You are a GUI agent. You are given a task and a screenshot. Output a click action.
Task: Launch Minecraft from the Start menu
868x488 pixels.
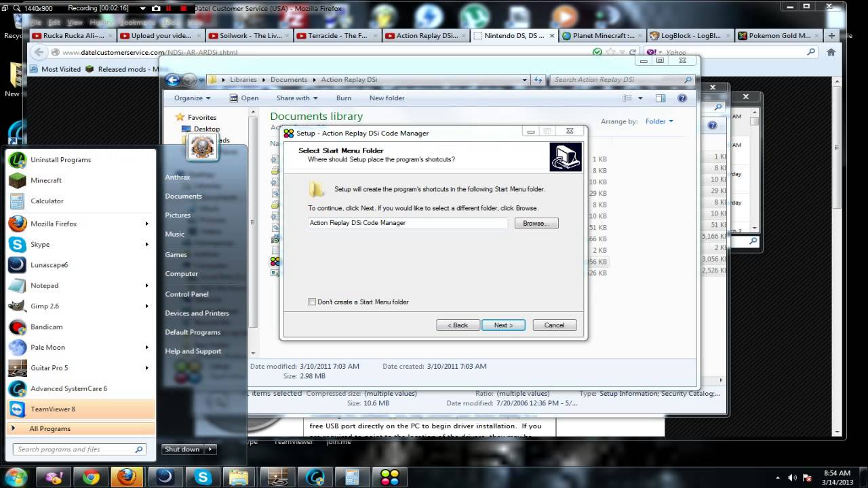pyautogui.click(x=80, y=180)
